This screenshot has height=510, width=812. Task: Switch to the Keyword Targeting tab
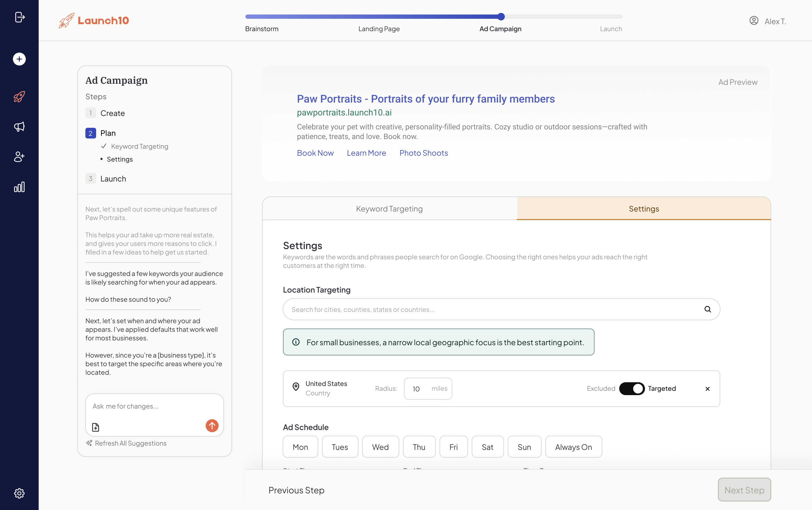(x=389, y=209)
